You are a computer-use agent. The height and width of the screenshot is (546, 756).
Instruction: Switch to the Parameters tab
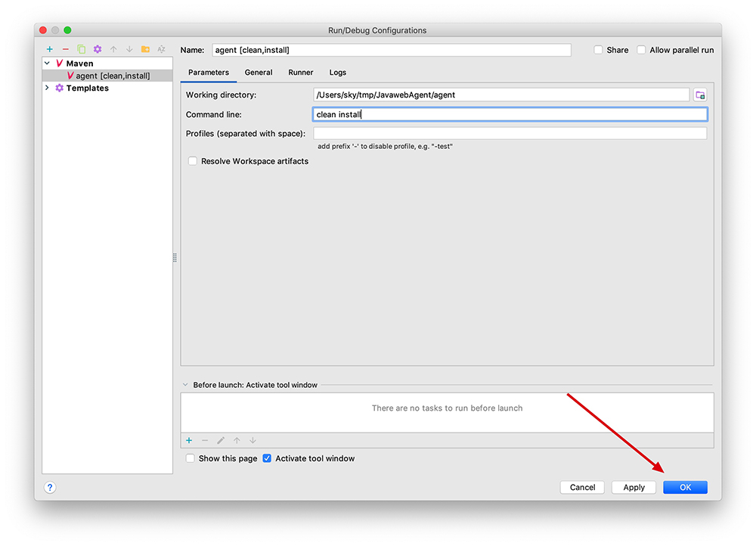(x=209, y=73)
